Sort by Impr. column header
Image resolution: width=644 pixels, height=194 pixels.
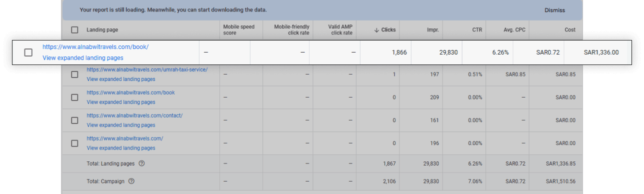[x=432, y=30]
